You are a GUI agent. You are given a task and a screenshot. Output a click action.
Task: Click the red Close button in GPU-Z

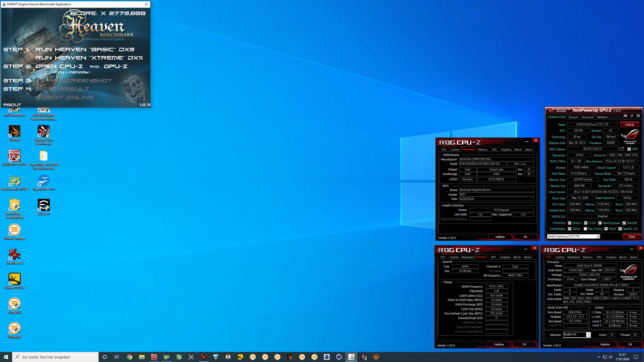[632, 237]
